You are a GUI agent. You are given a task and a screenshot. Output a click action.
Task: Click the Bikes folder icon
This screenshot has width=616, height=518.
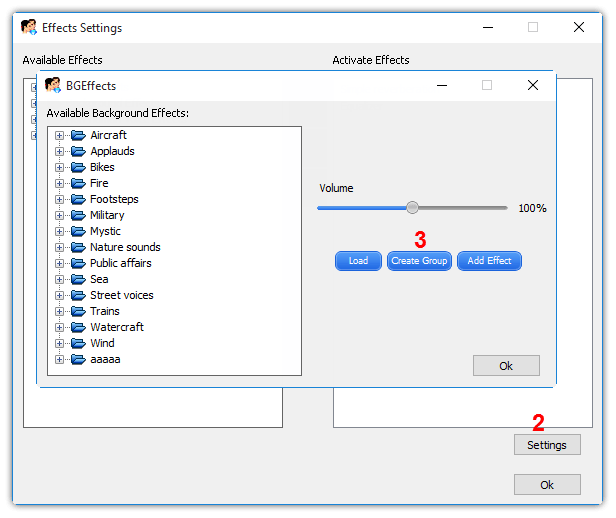click(78, 167)
